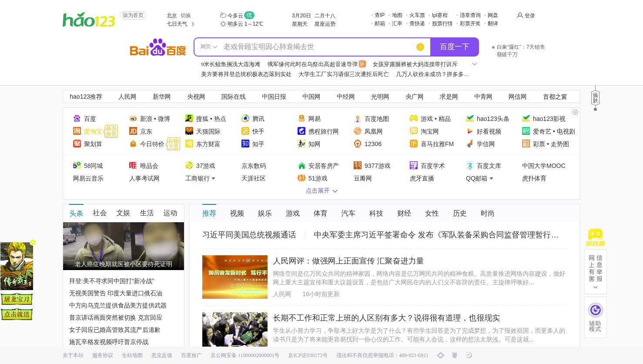643x364 pixels.
Task: Toggle 辅助模式 accessibility mode
Action: pos(595,317)
